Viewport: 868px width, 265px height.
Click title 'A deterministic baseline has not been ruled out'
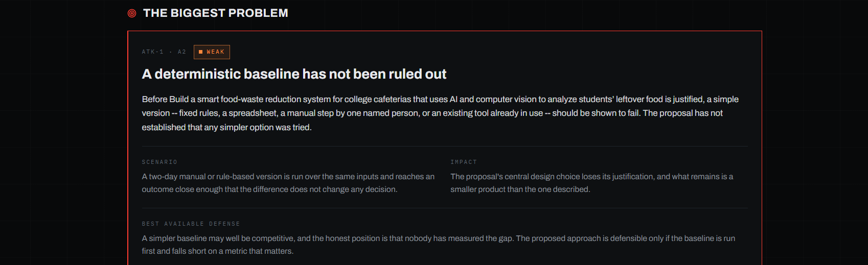(x=294, y=74)
